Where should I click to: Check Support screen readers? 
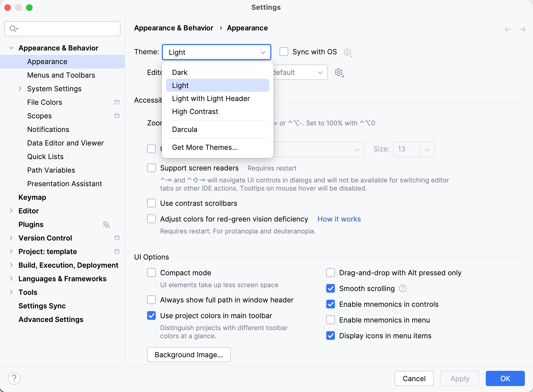point(151,168)
